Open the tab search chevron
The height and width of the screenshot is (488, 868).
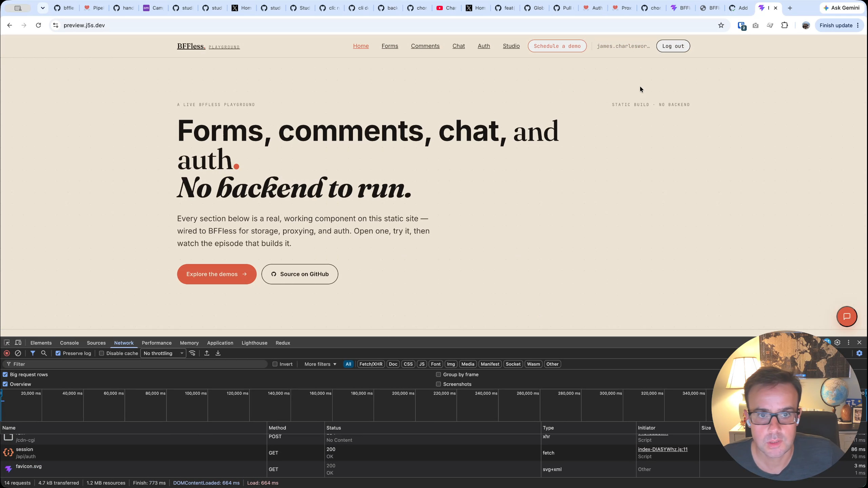click(43, 8)
